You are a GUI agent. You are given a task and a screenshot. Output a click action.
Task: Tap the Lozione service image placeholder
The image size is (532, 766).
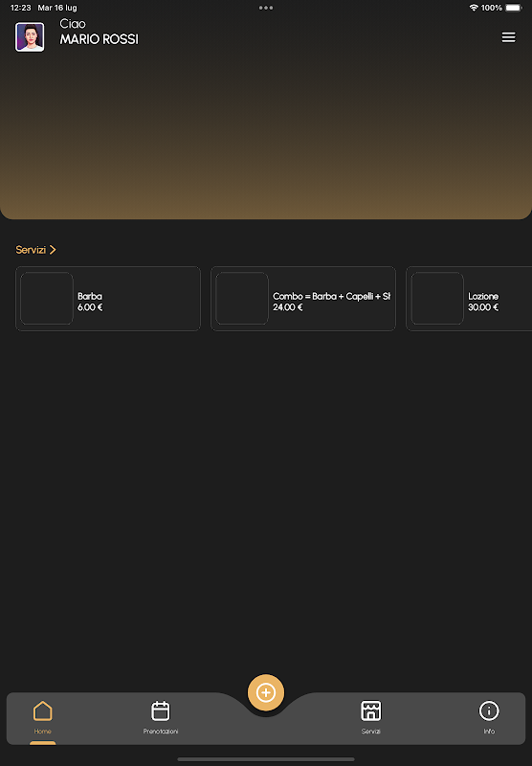click(x=437, y=299)
